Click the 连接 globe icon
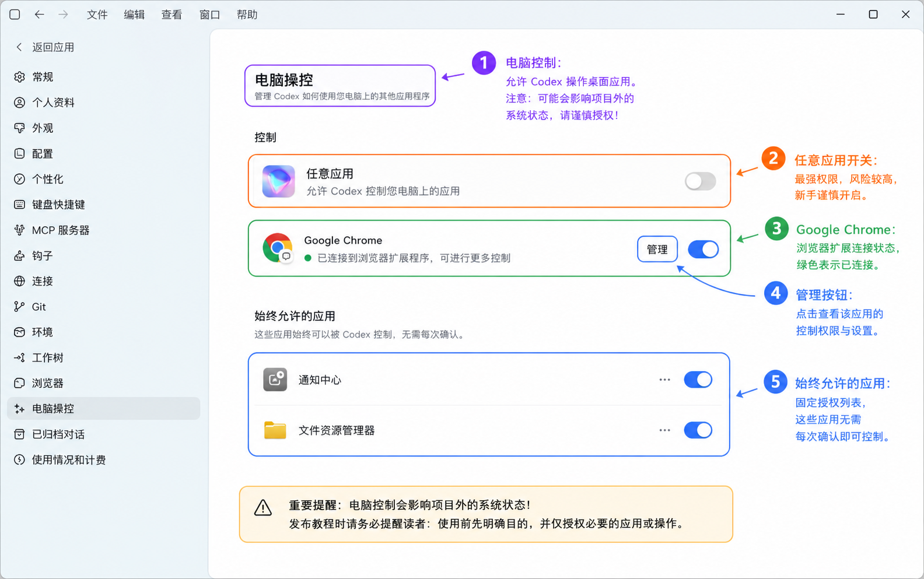 point(19,281)
